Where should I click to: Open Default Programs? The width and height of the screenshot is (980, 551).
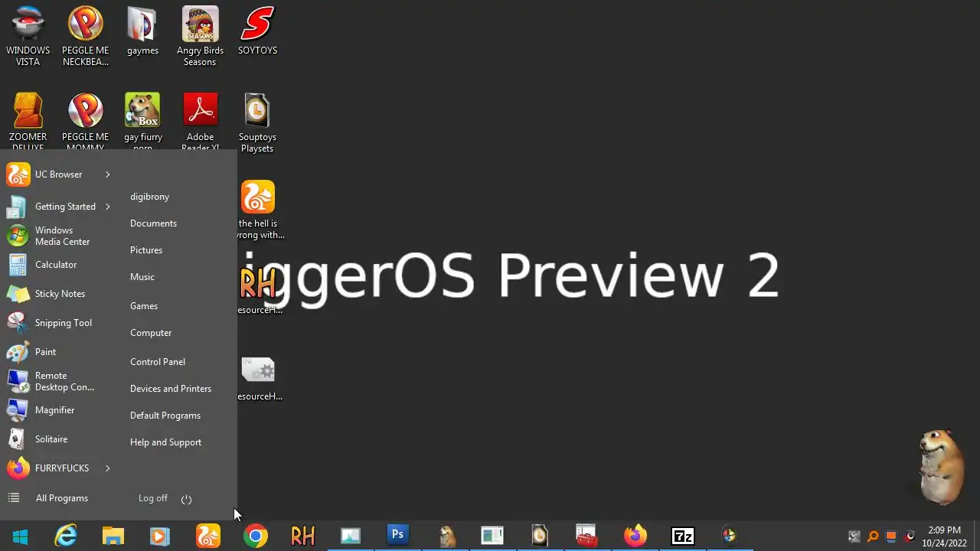coord(165,416)
